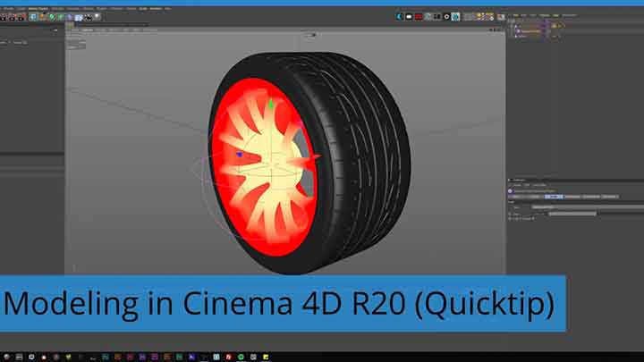Open the Window menu in main menu bar

[x=156, y=9]
